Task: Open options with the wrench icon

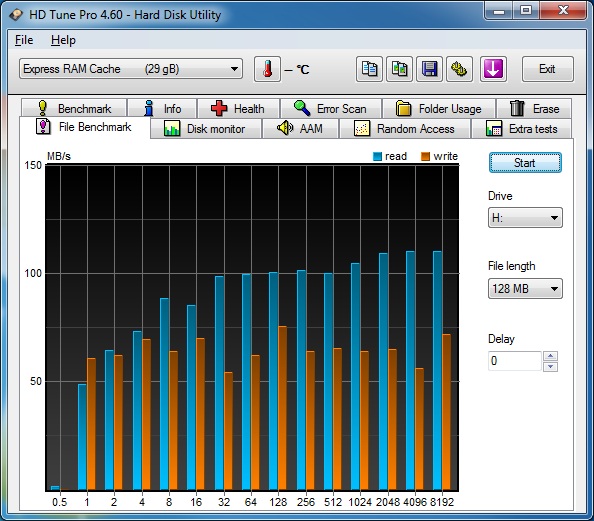Action: 459,69
